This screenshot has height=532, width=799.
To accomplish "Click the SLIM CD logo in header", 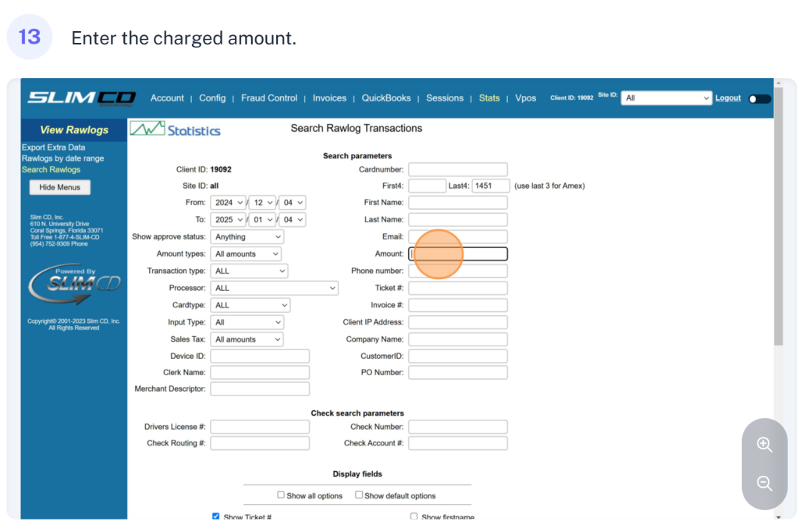I will pos(82,98).
